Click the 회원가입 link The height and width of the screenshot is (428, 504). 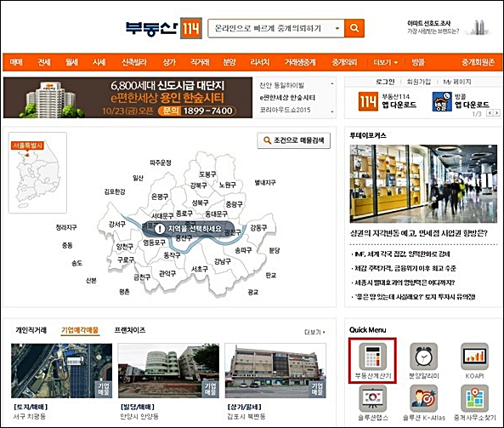tap(419, 82)
